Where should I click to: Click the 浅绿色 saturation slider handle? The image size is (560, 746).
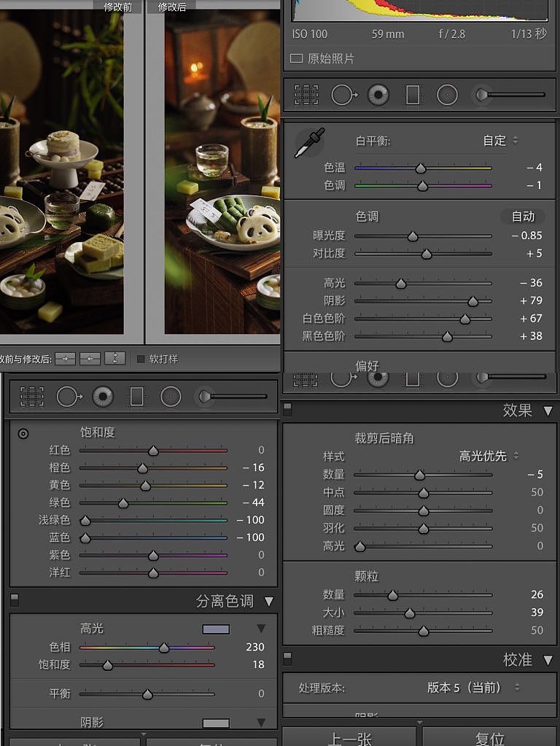tap(85, 521)
